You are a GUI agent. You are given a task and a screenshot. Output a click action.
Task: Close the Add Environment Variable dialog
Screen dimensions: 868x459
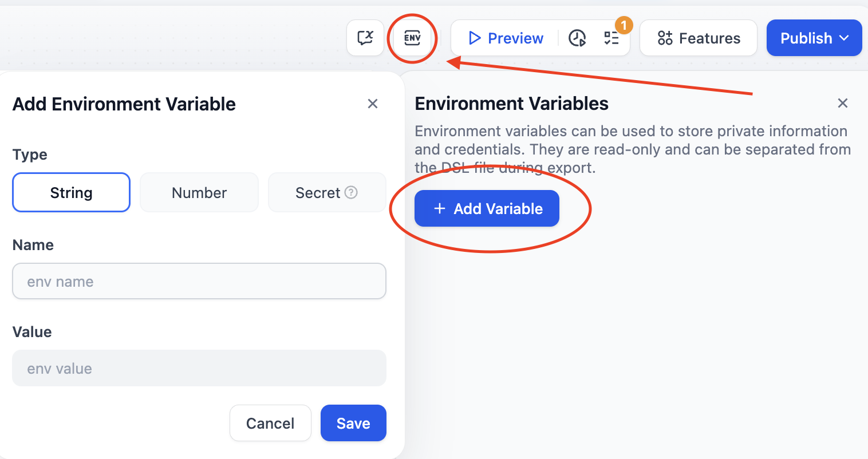tap(373, 104)
